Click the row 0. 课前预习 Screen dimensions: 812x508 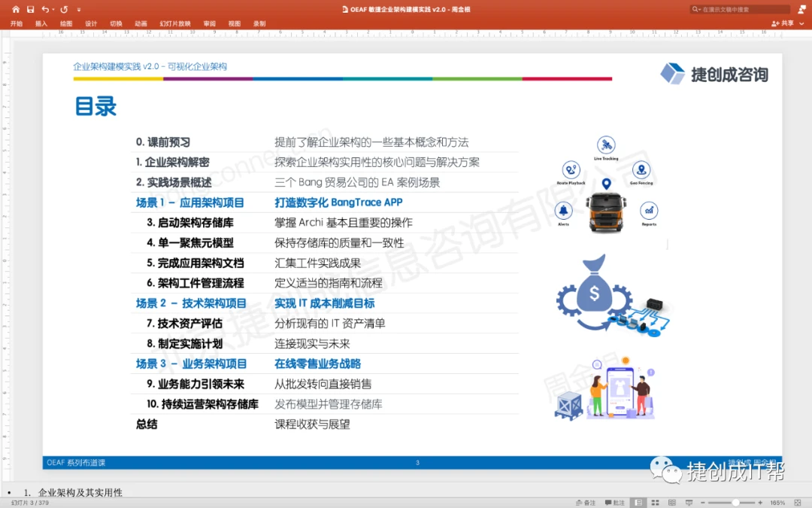coord(325,142)
